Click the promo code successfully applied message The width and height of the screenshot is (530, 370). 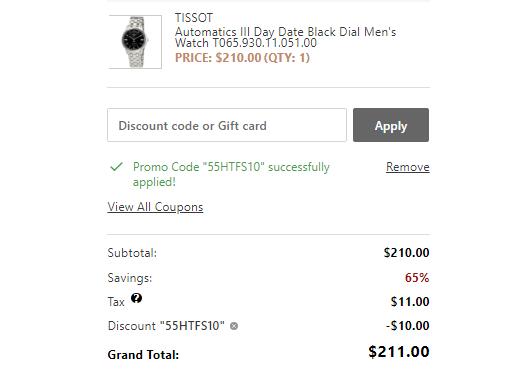point(231,174)
